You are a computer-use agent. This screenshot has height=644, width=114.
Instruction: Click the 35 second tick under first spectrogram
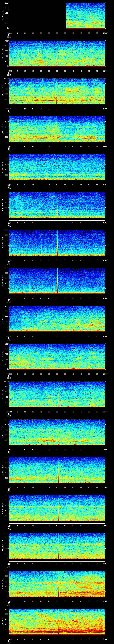[65, 33]
